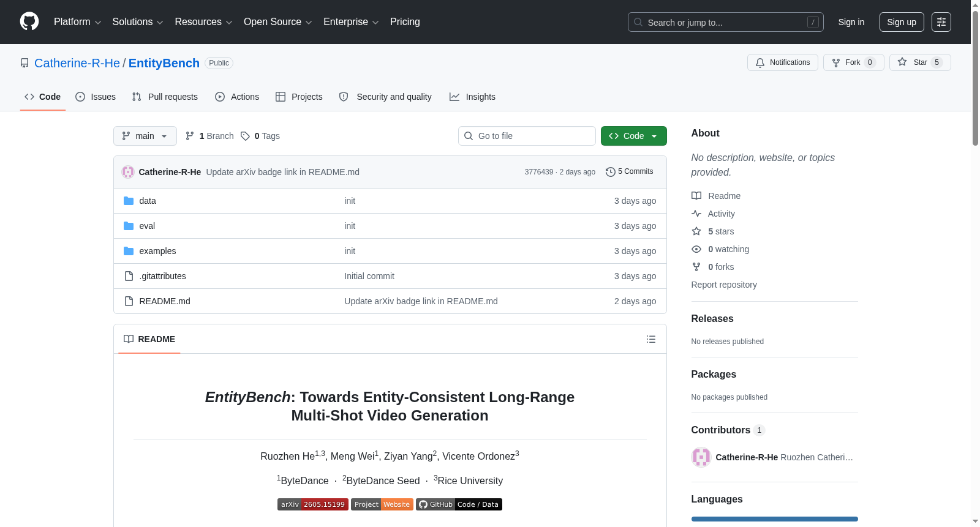Click the Project Website badge
Screen dimensions: 980x527
coord(382,504)
